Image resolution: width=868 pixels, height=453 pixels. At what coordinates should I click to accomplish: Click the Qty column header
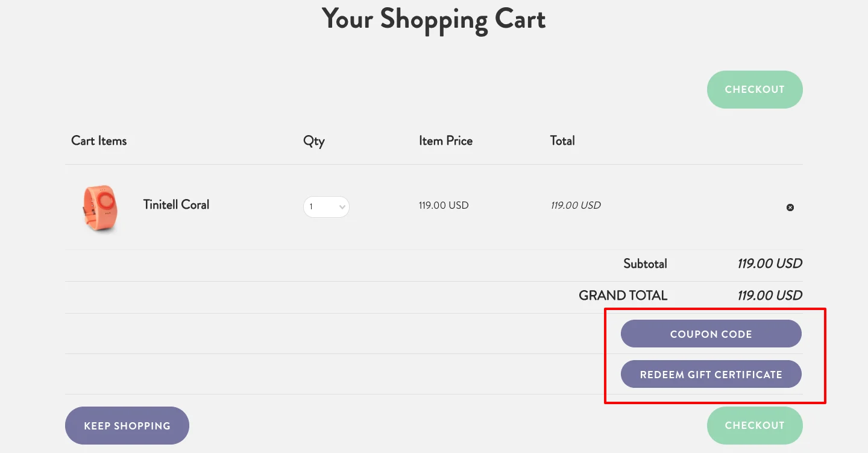pyautogui.click(x=313, y=141)
